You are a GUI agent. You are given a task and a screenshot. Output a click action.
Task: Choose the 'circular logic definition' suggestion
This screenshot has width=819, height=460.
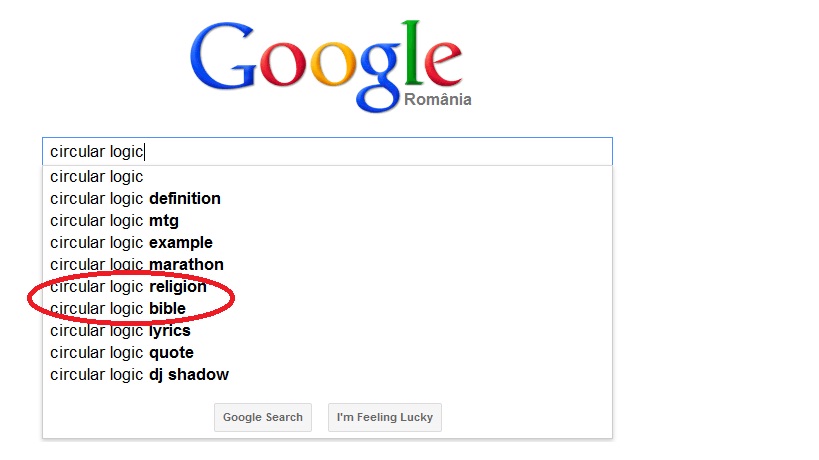327,198
